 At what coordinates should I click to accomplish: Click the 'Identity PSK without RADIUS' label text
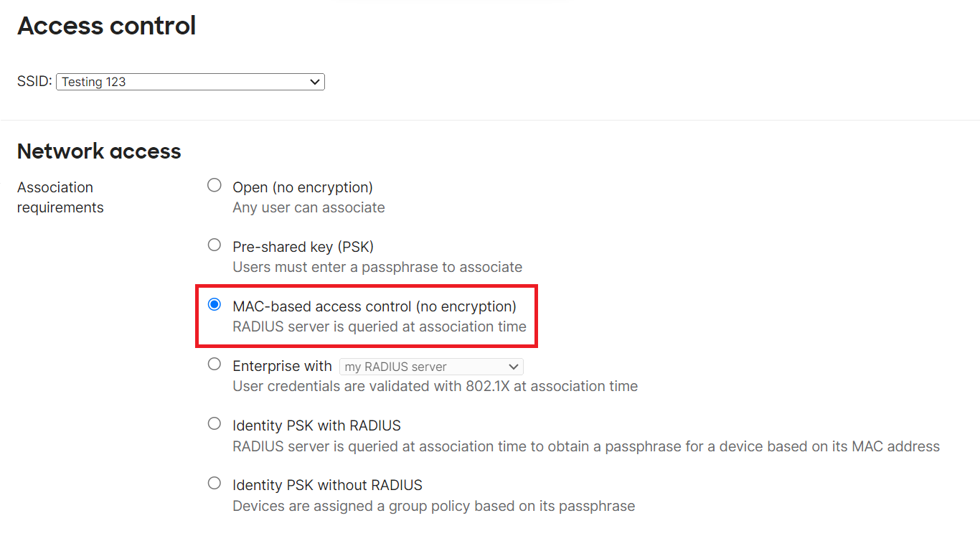327,485
